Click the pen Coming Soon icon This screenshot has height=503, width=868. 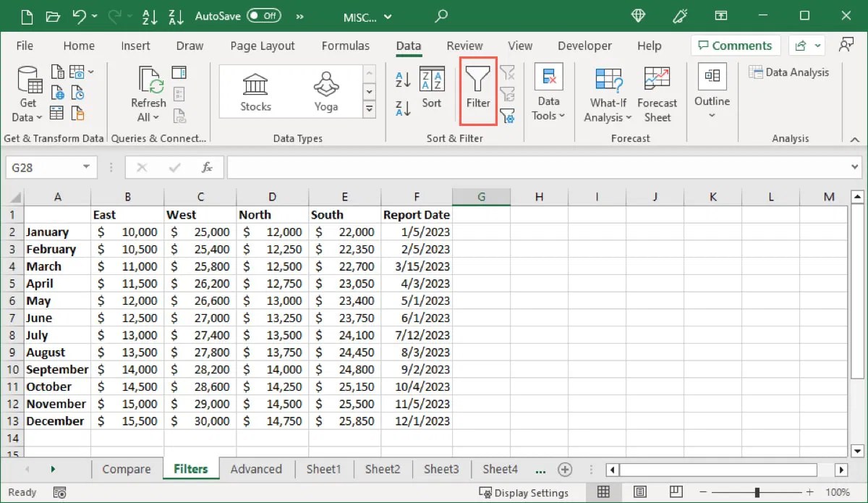tap(679, 15)
